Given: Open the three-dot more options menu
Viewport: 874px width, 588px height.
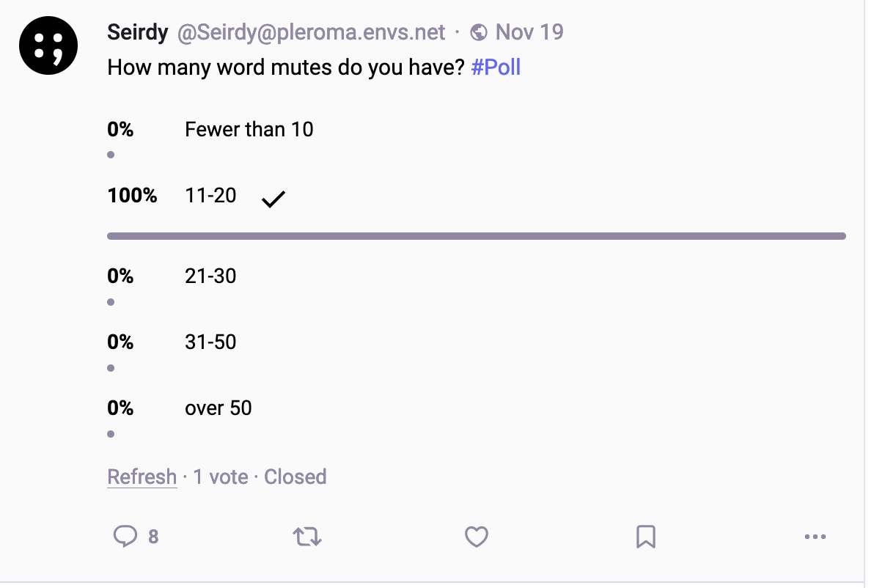Looking at the screenshot, I should (x=815, y=537).
